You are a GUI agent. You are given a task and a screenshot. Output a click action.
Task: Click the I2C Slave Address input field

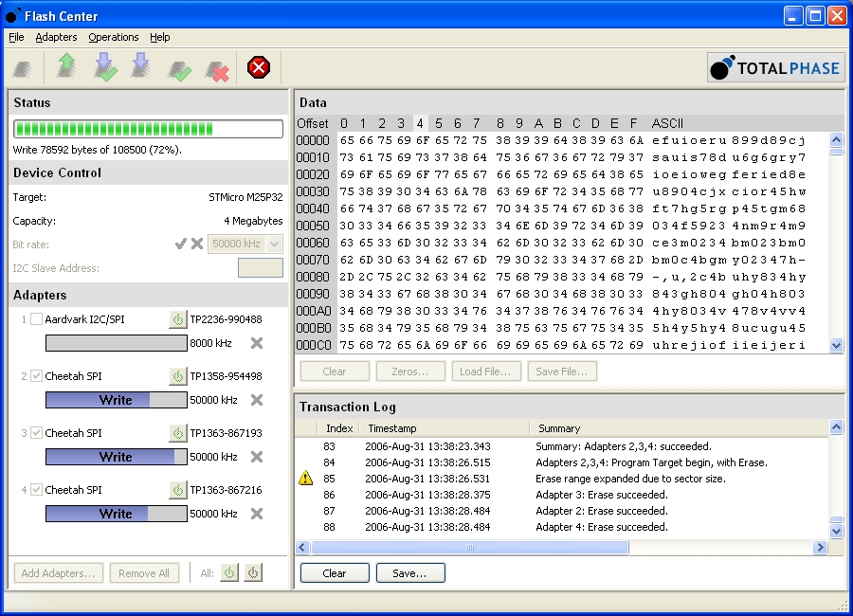pyautogui.click(x=260, y=268)
